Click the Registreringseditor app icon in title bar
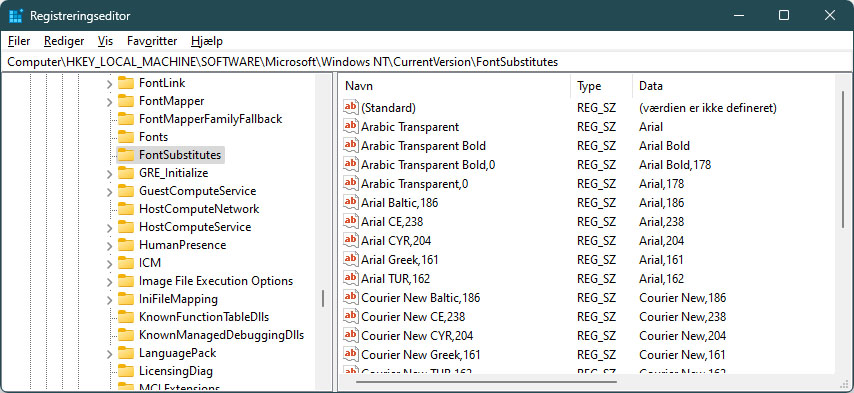This screenshot has height=393, width=854. click(16, 16)
